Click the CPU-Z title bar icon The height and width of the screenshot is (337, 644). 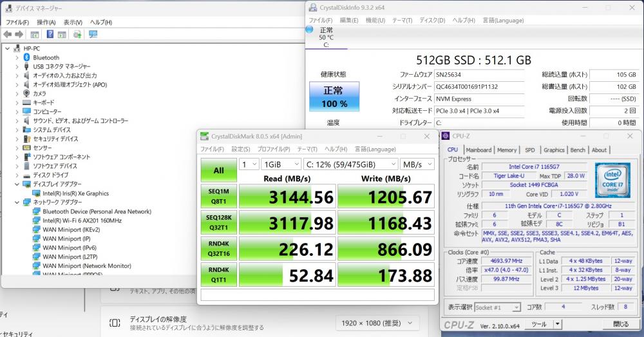pos(446,135)
